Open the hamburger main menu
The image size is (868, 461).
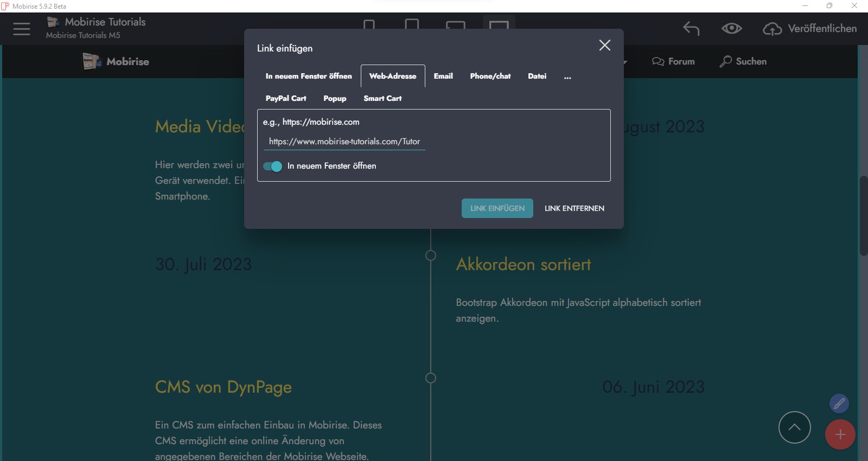tap(22, 29)
